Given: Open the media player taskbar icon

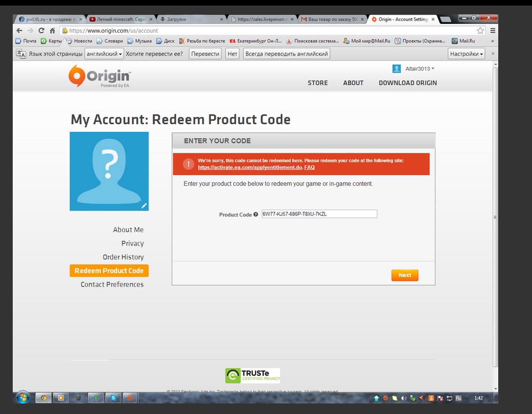Looking at the screenshot, I should 61,398.
